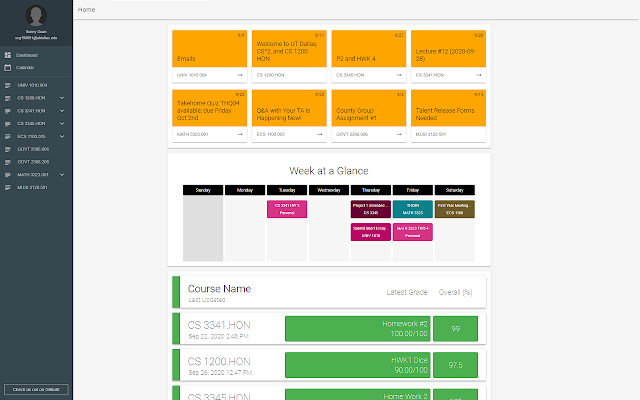Select the CS 3345.HON course icon in sidebar
640x400 pixels.
click(7, 124)
